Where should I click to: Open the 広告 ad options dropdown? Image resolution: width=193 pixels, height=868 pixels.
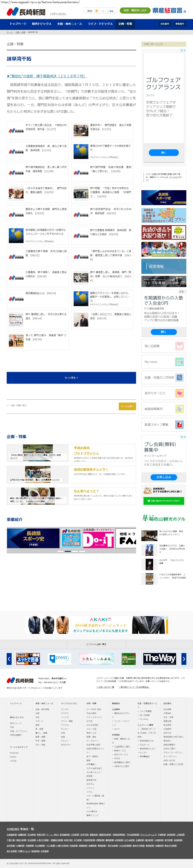pyautogui.click(x=182, y=292)
